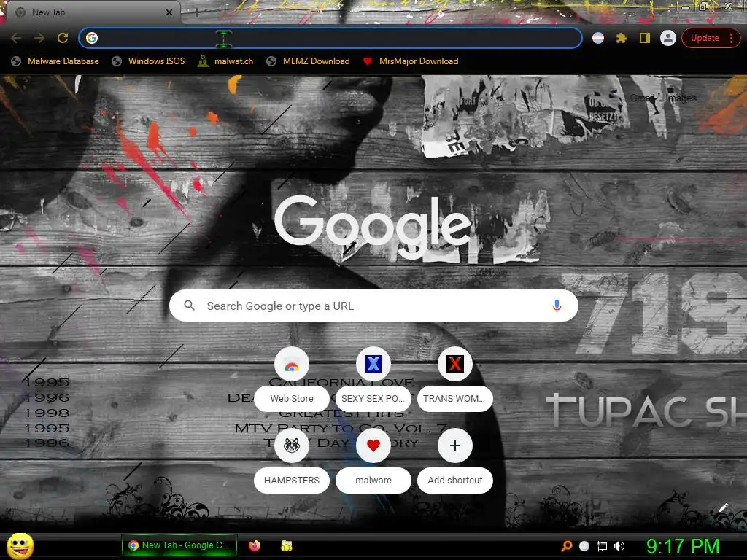Open the Web Store shortcut icon
Screen dimensions: 747x560
[x=292, y=365]
